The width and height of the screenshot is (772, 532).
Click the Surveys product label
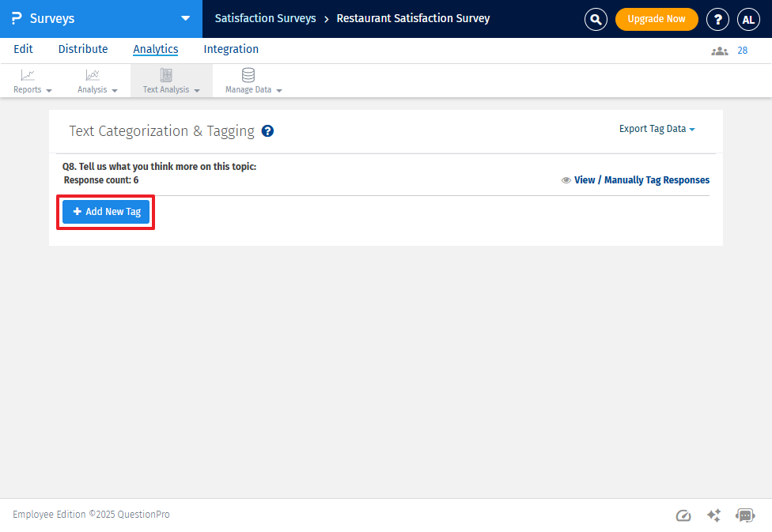click(x=52, y=19)
